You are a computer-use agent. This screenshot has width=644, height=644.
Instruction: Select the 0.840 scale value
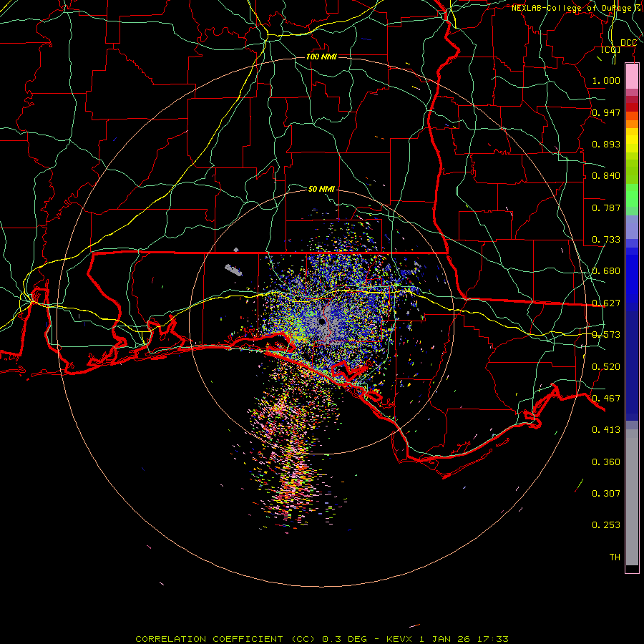(606, 175)
